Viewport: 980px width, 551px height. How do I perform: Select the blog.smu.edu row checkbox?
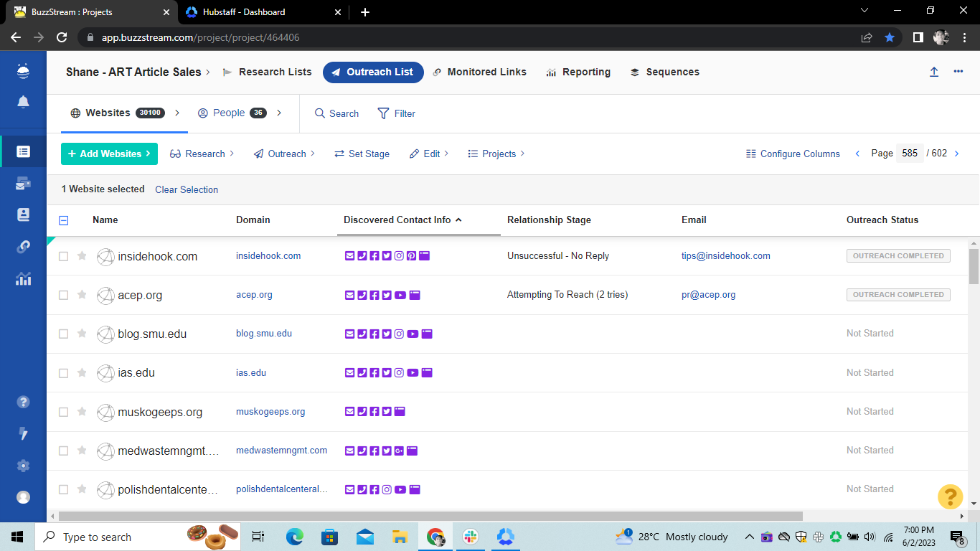63,334
